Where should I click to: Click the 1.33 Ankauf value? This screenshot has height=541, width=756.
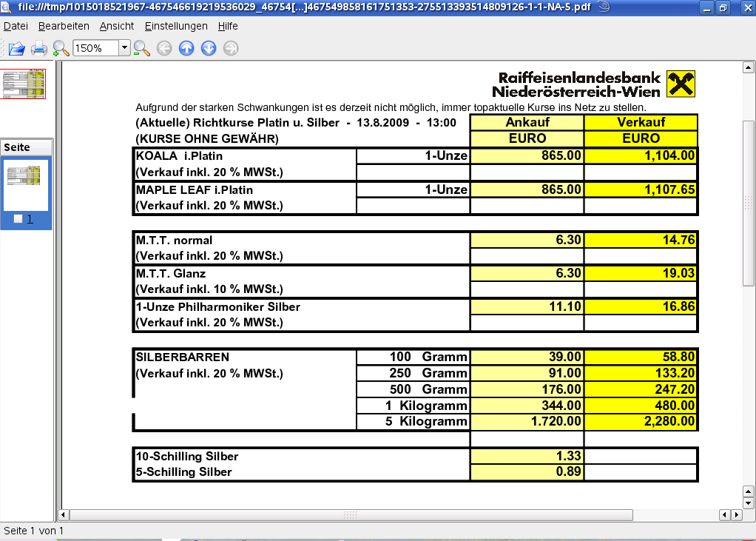569,456
